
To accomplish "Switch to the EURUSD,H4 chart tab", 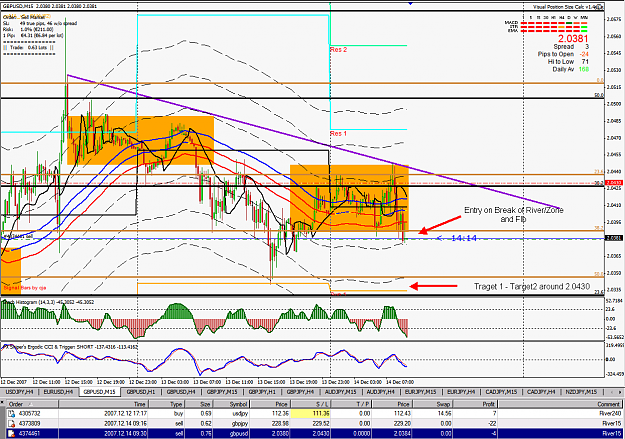I will tap(59, 392).
